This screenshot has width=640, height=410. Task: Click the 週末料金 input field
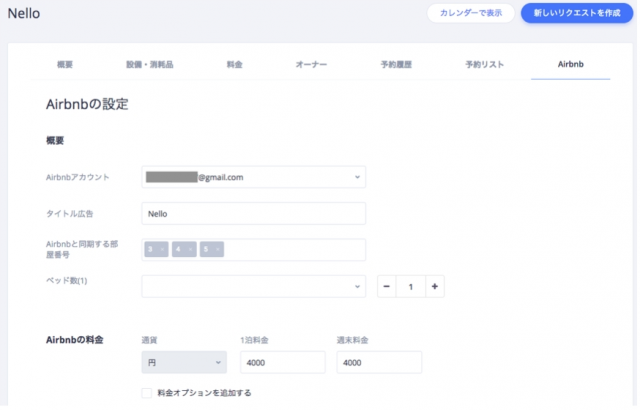coord(379,362)
